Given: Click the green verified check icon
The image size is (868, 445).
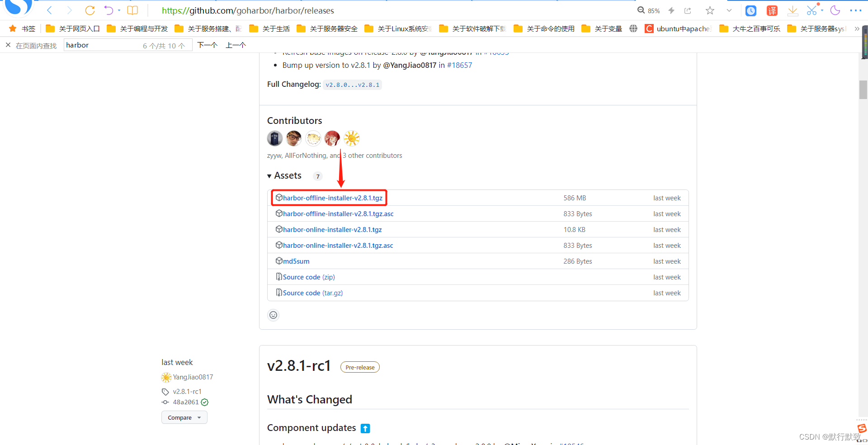Looking at the screenshot, I should tap(205, 402).
